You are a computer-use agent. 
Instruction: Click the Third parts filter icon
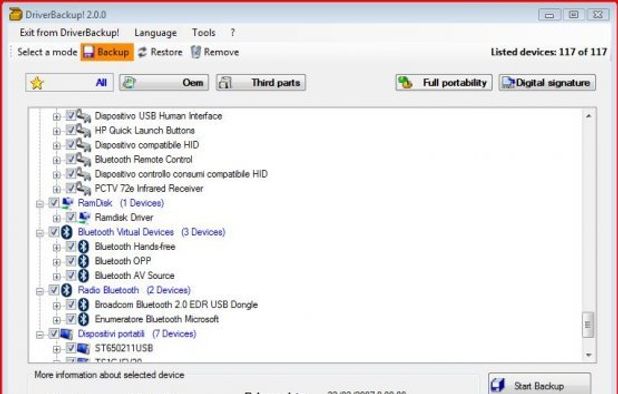(225, 82)
